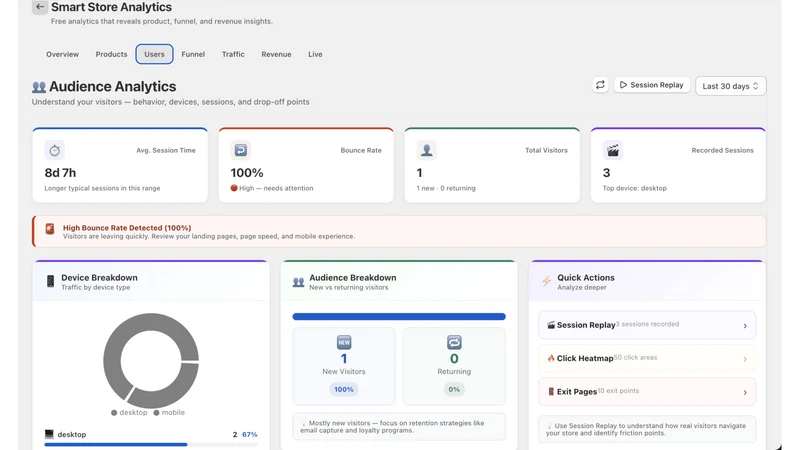The width and height of the screenshot is (800, 450).
Task: Open the Session Replay quick action row
Action: pyautogui.click(x=647, y=325)
